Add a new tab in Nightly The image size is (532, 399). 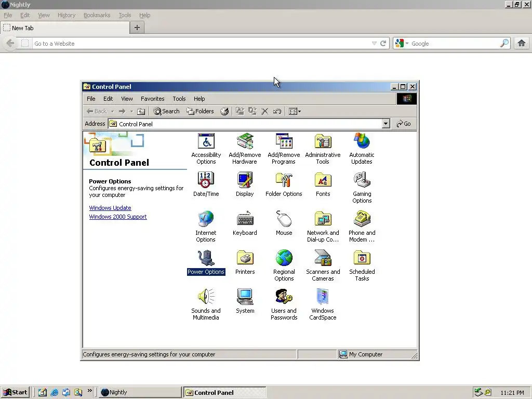(x=137, y=28)
